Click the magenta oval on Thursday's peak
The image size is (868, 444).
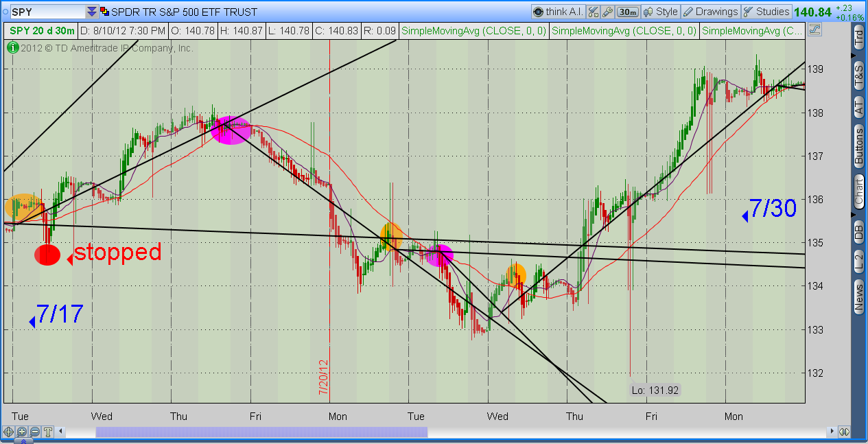tap(230, 130)
